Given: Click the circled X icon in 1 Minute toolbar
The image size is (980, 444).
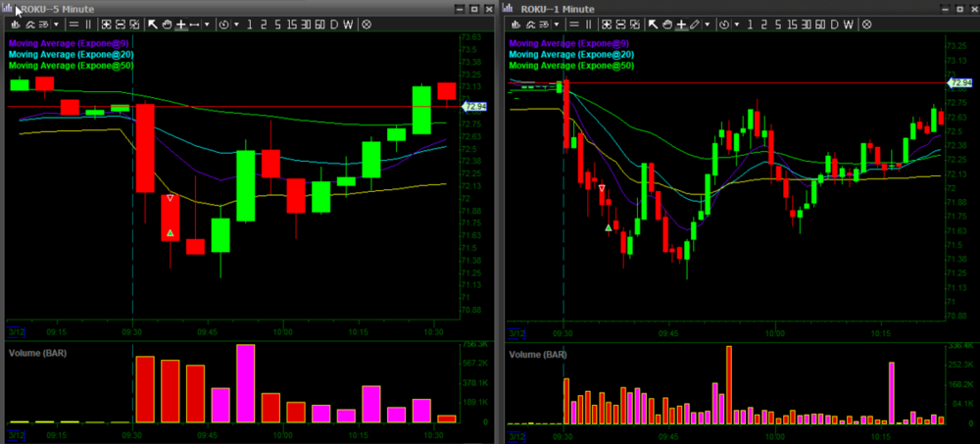Looking at the screenshot, I should click(x=866, y=24).
